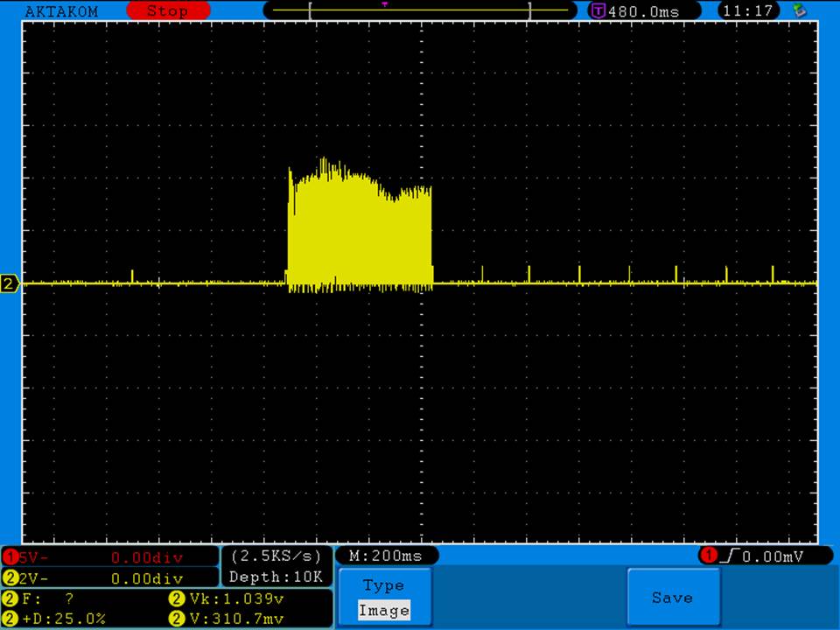Select the channel 1 5V scale readout

pos(110,557)
